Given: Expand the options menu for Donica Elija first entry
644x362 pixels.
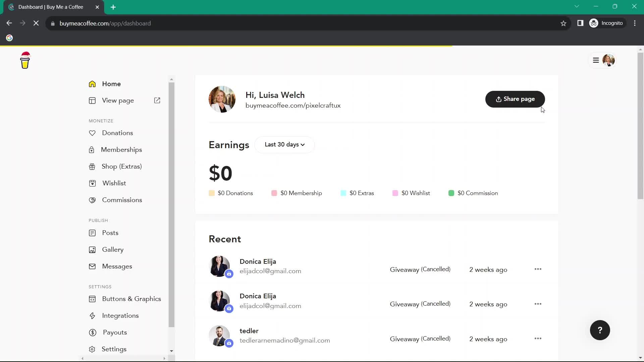Looking at the screenshot, I should coord(537,269).
